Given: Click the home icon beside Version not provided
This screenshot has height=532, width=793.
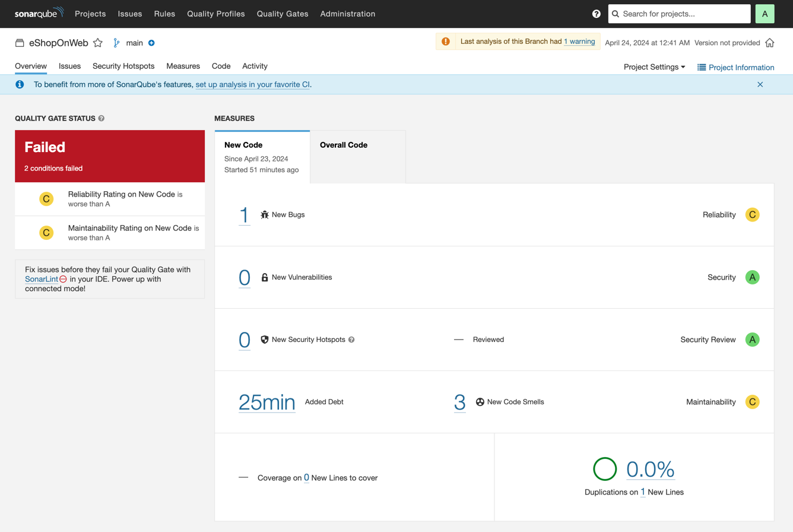Looking at the screenshot, I should pyautogui.click(x=770, y=43).
